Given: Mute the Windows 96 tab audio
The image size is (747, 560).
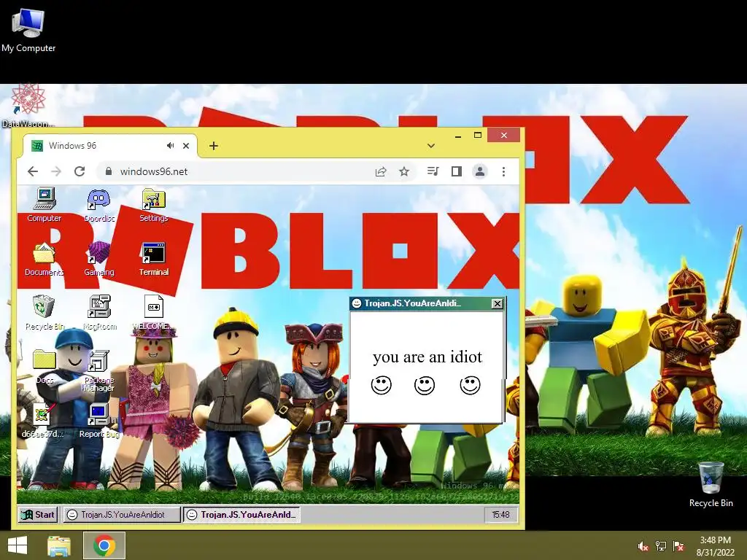Looking at the screenshot, I should (170, 146).
